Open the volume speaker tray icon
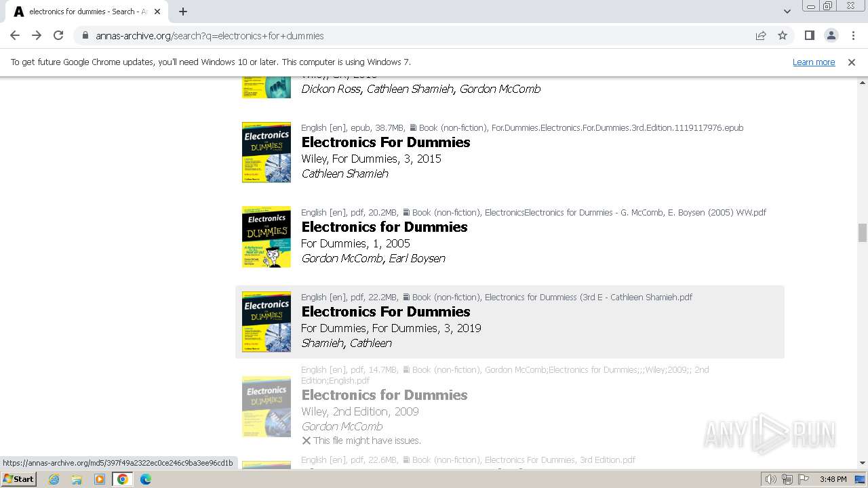The height and width of the screenshot is (488, 868). click(771, 479)
